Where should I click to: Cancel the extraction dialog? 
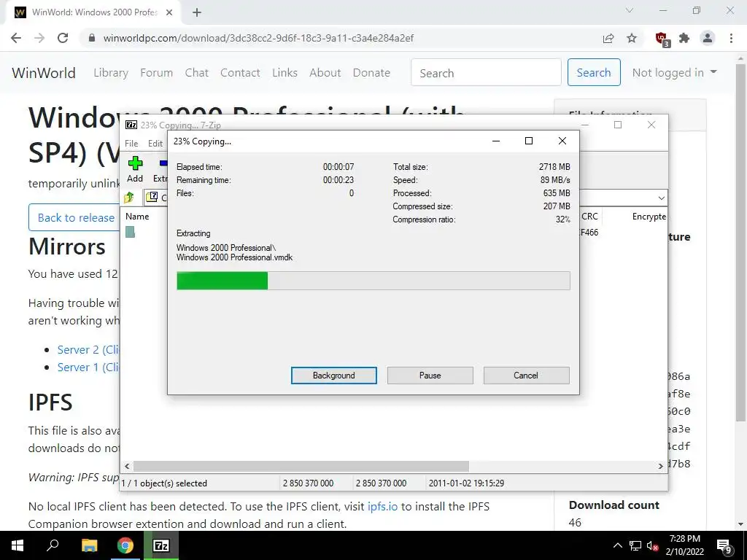[526, 376]
